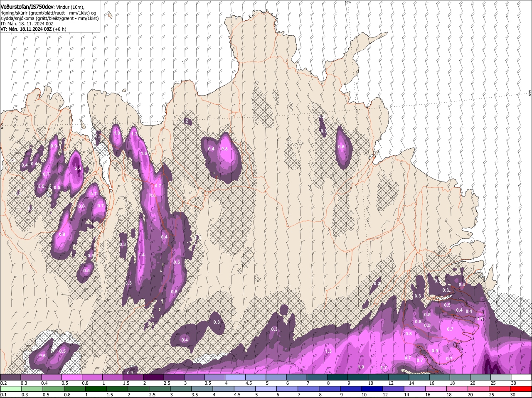Click the snow legend swatch between 4 and 4.5
The width and height of the screenshot is (532, 398).
(x=235, y=377)
